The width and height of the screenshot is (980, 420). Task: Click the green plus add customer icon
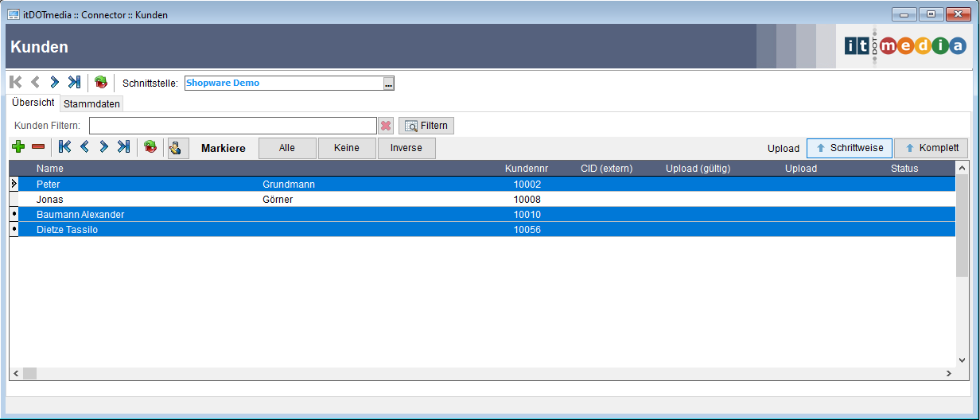coord(17,147)
